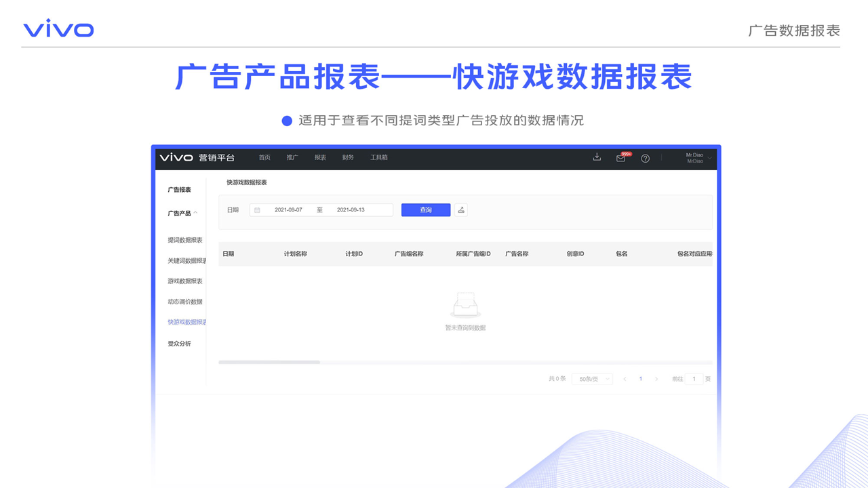Image resolution: width=868 pixels, height=488 pixels.
Task: Open the 报表 menu in top navigation
Action: coord(320,157)
